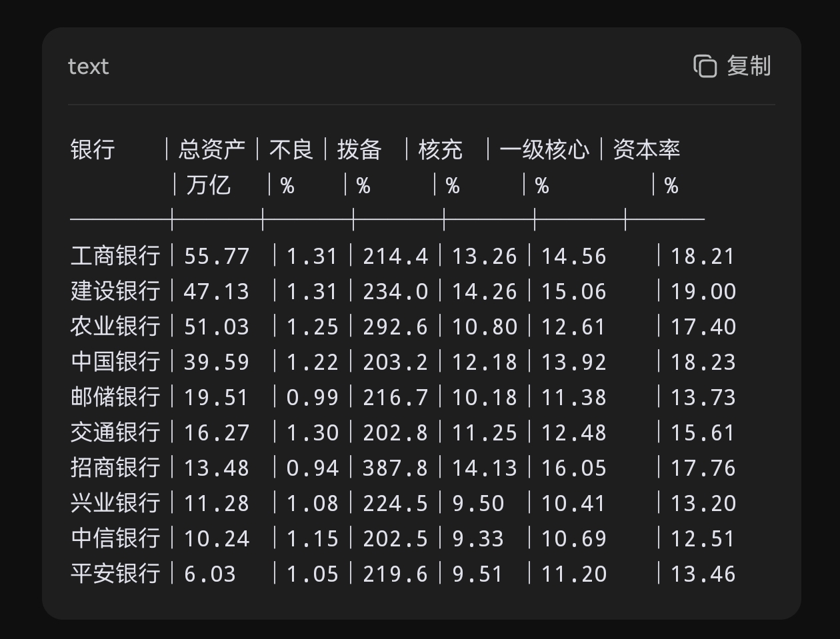Click the 不良 column header
The image size is (840, 639).
[x=291, y=149]
